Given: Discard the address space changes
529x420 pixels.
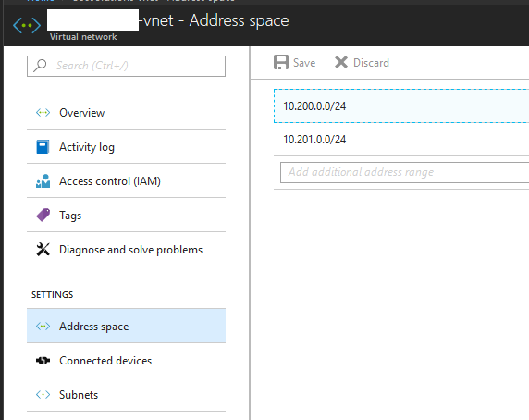Looking at the screenshot, I should [x=362, y=62].
